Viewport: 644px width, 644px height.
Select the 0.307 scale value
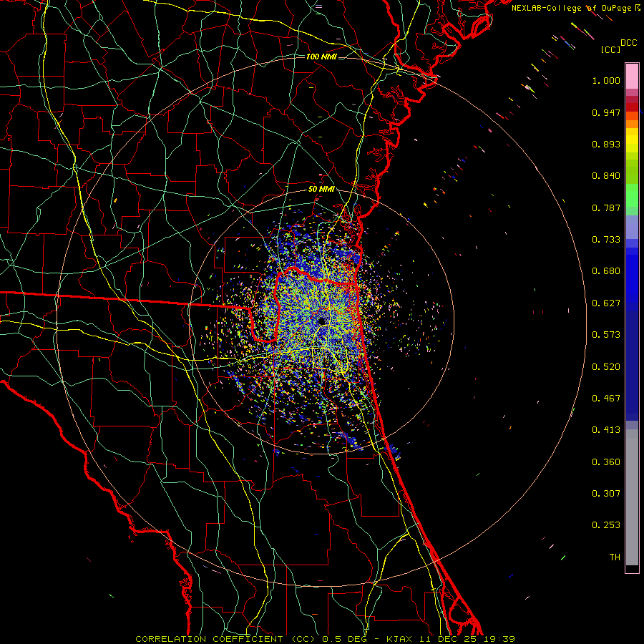[x=606, y=494]
